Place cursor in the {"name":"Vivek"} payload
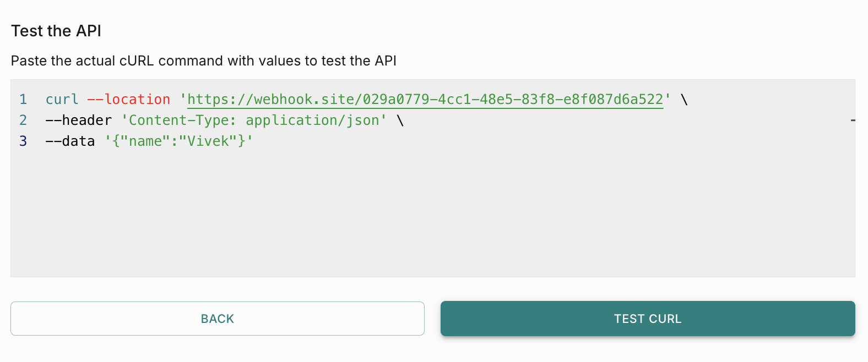Viewport: 868px width, 362px height. coord(179,141)
